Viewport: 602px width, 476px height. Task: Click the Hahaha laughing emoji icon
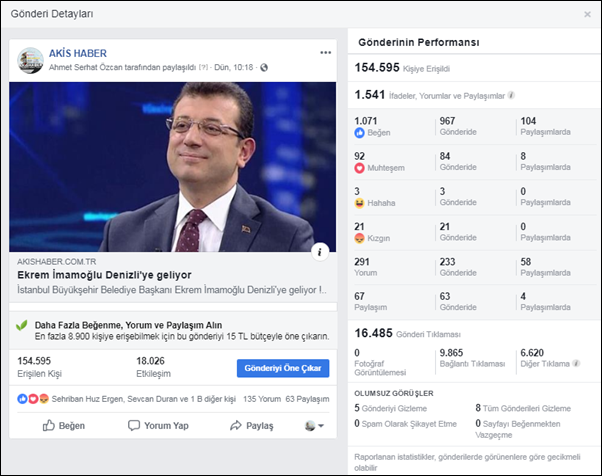[x=359, y=203]
